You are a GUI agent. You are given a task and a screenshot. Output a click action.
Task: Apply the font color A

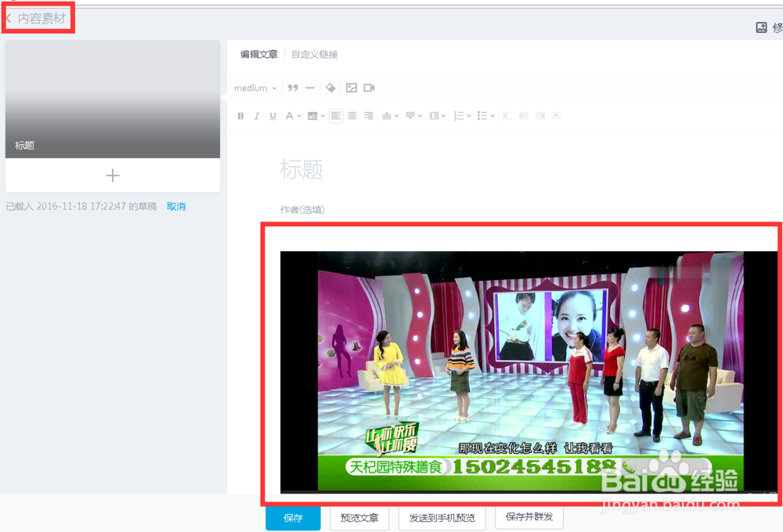coord(289,116)
